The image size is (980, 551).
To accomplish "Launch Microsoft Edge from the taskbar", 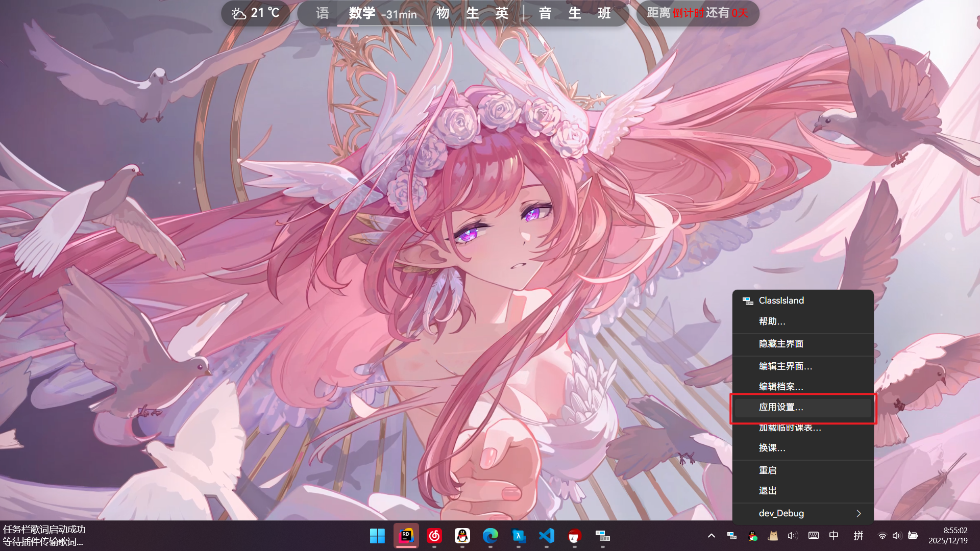I will pyautogui.click(x=491, y=536).
